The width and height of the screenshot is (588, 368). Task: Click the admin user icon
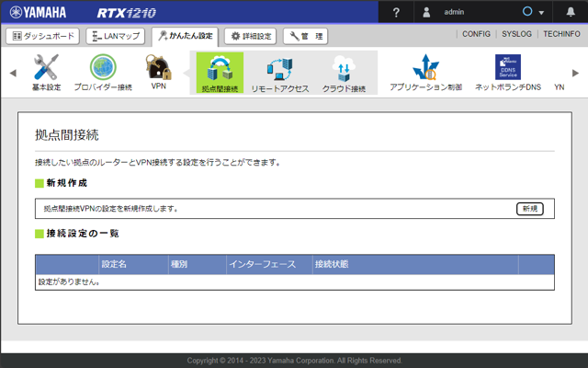tap(426, 12)
